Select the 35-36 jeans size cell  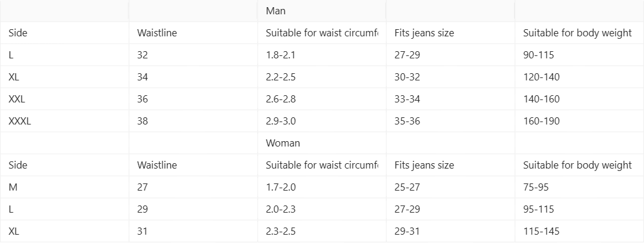(408, 121)
